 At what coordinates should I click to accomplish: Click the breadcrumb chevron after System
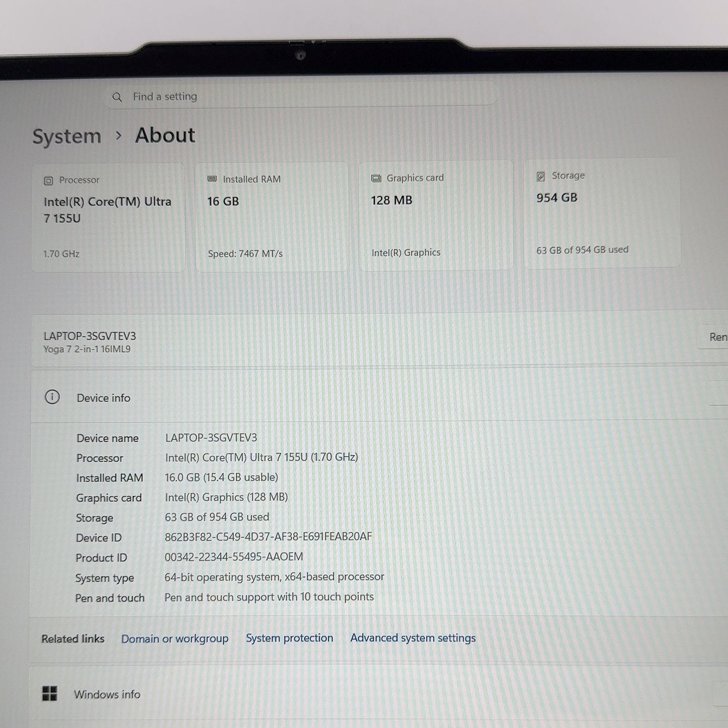118,136
